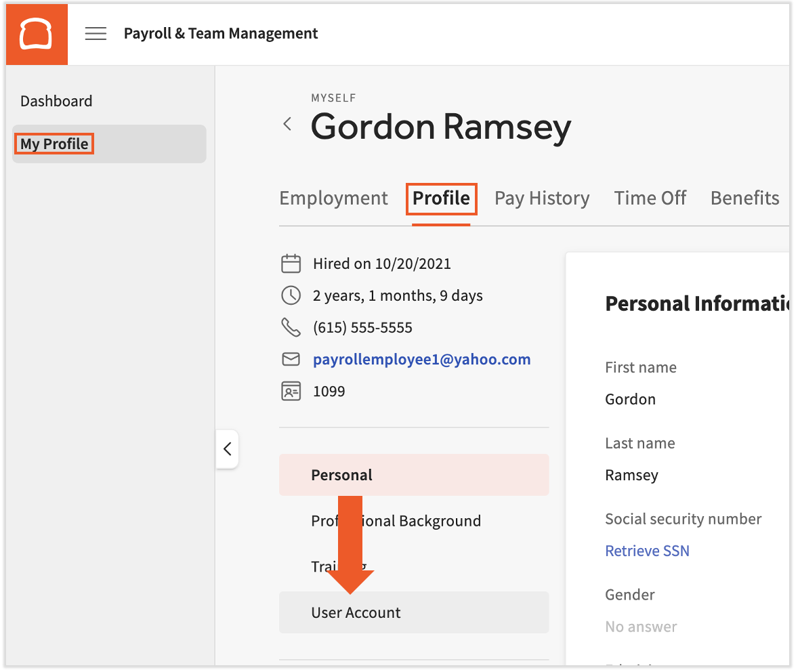Click the calendar icon beside the hire date

click(291, 264)
